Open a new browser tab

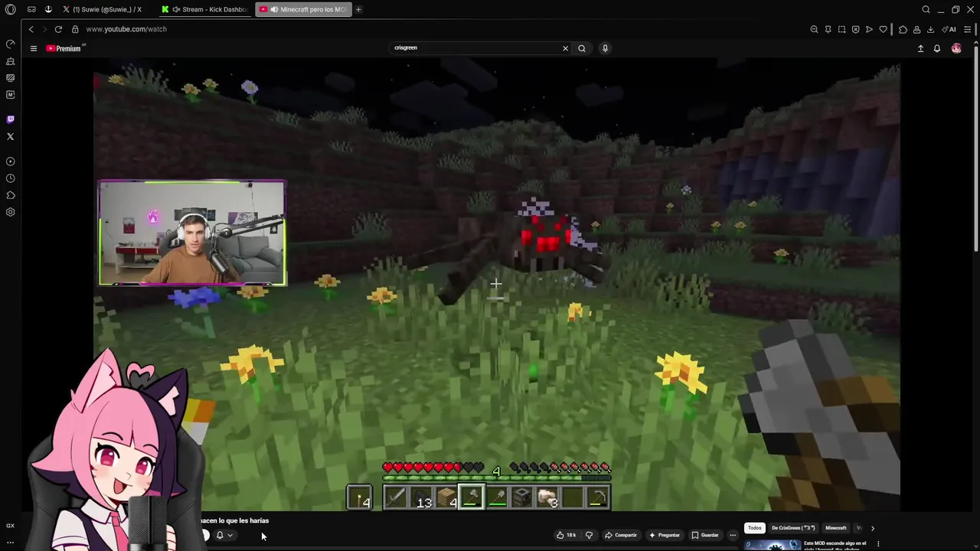358,9
